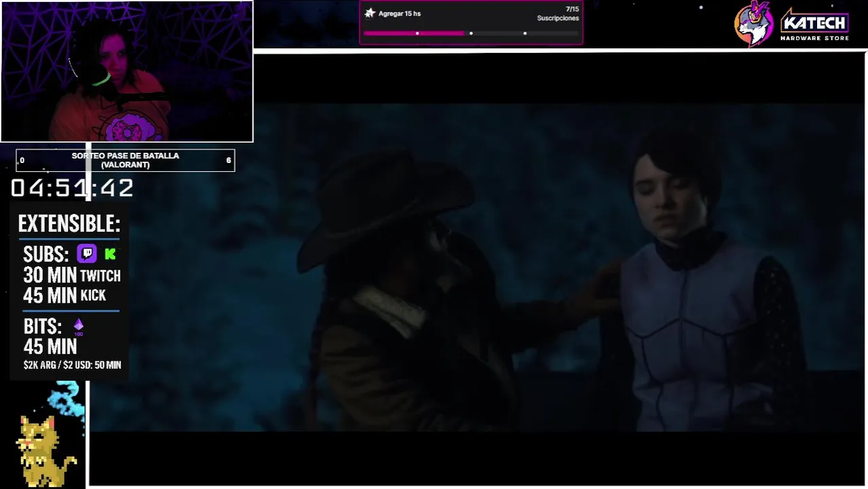Click the Katech Hardware Store logo text
Viewport: 868px width, 489px height.
pyautogui.click(x=814, y=26)
